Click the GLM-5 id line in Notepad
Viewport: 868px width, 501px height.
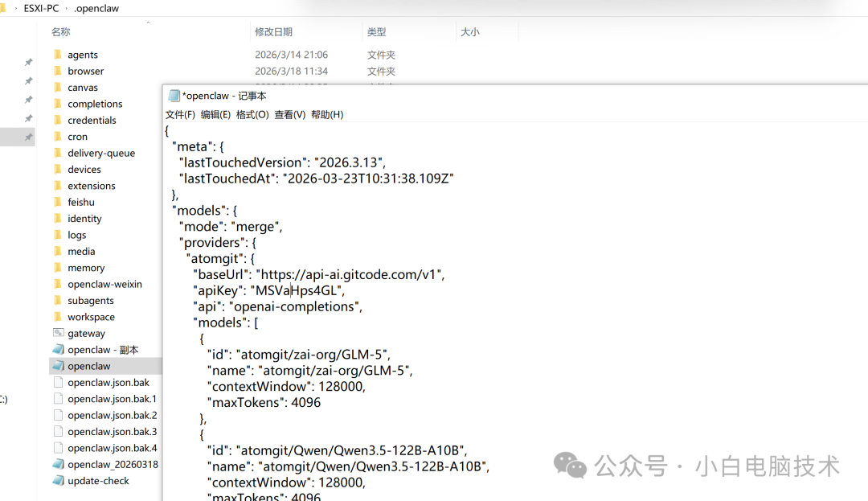[x=299, y=355]
